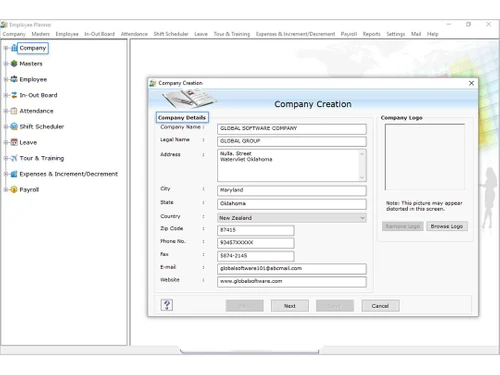Click the Company Name input field
The width and height of the screenshot is (500, 375).
click(x=292, y=129)
